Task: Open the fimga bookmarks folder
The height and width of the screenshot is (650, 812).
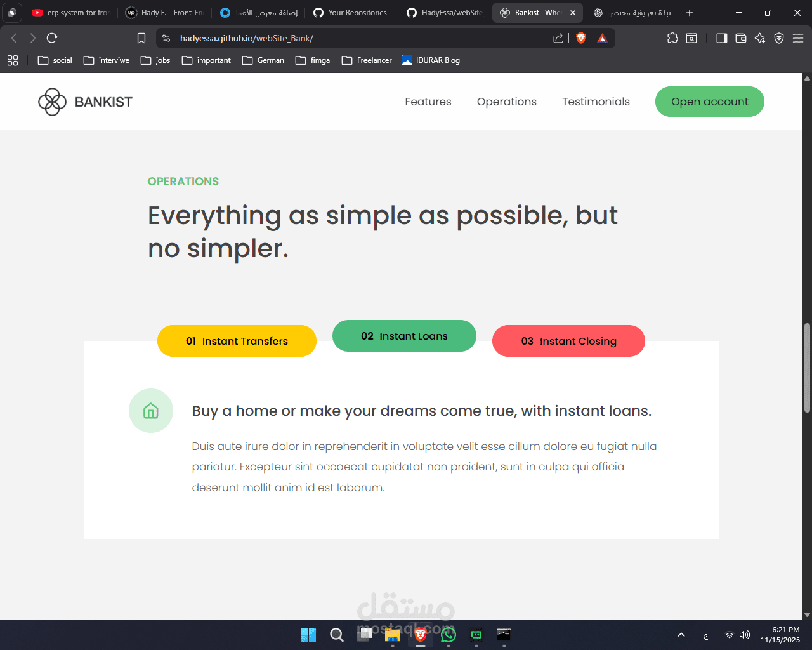Action: pyautogui.click(x=313, y=60)
